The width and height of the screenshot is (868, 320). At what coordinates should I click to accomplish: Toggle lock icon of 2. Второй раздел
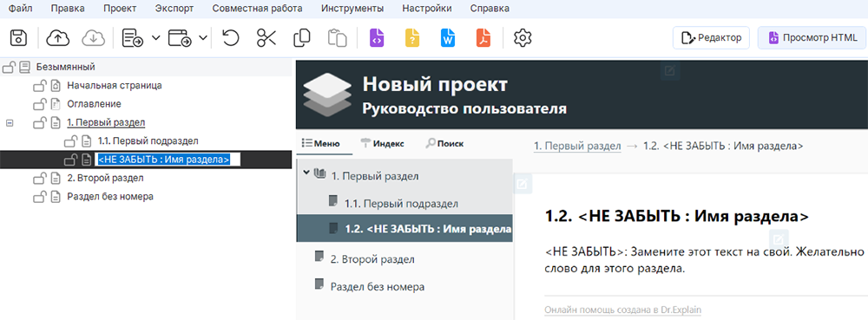(39, 178)
